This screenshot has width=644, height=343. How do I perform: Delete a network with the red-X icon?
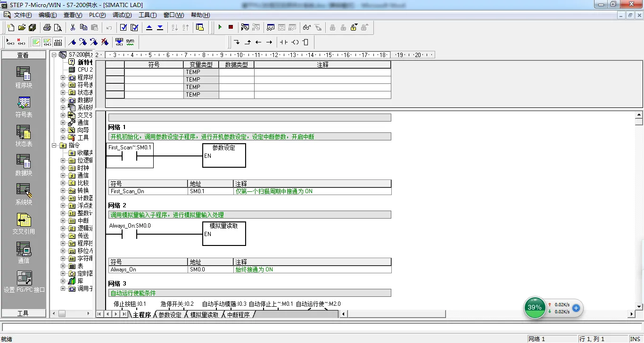point(21,42)
